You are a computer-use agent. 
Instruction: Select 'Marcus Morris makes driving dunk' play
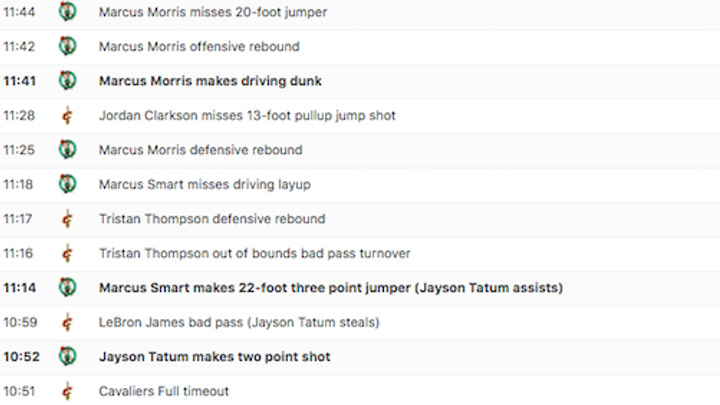pos(210,81)
